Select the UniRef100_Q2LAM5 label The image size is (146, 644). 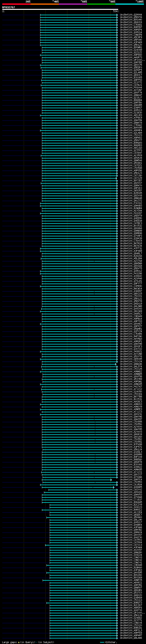(131, 72)
